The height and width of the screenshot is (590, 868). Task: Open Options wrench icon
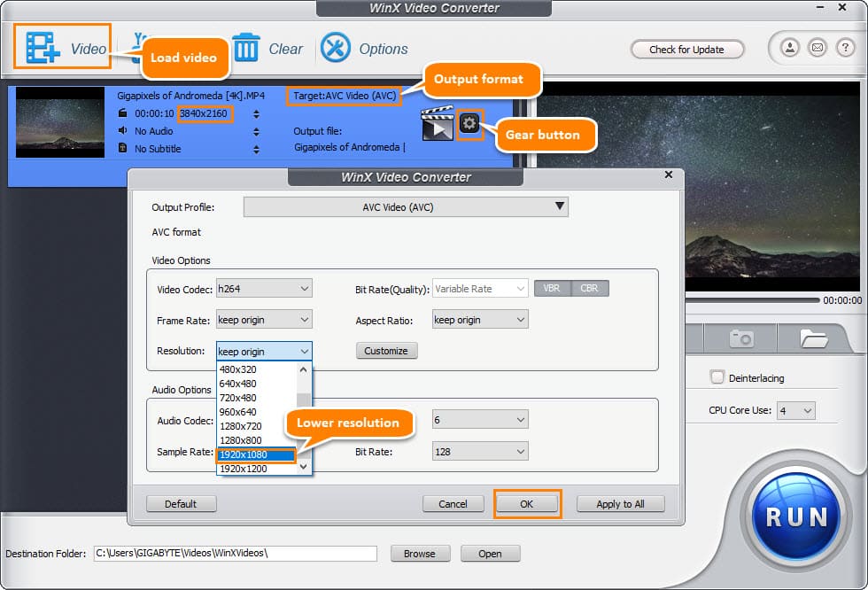click(336, 48)
